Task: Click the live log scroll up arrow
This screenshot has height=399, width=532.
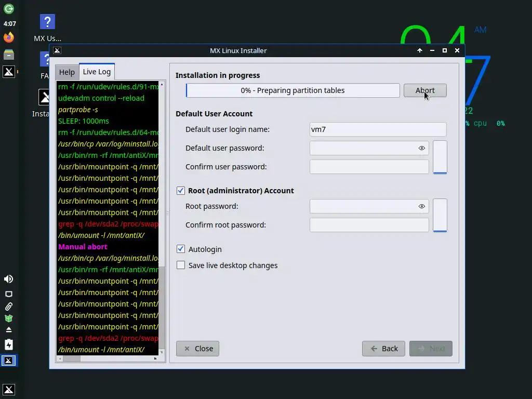Action: click(162, 84)
